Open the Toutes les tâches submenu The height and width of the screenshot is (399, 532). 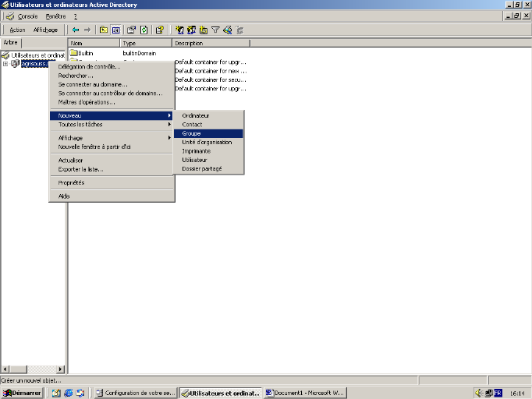[x=112, y=125]
